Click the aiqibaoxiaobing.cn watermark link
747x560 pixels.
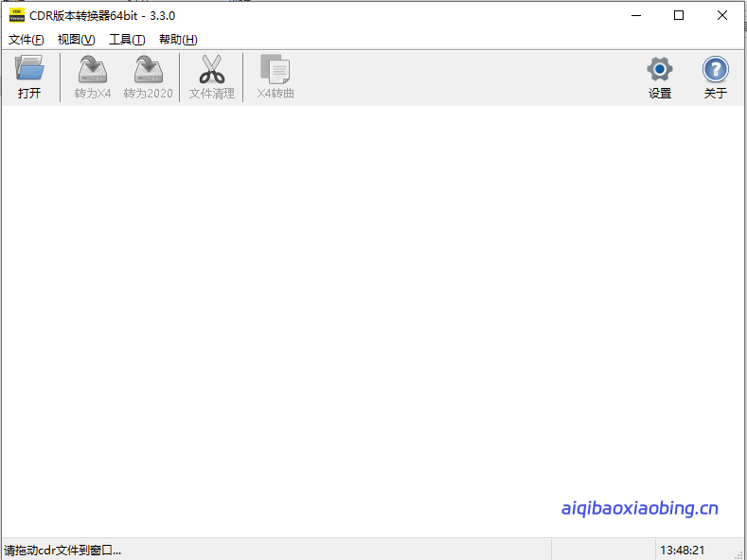point(640,509)
